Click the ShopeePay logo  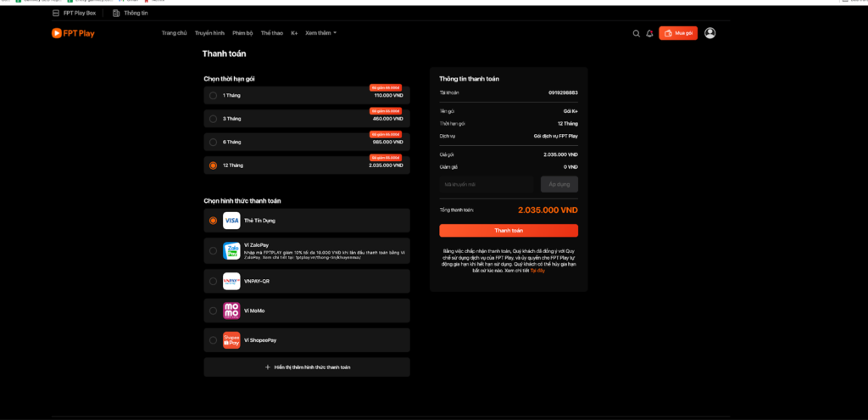(x=231, y=340)
